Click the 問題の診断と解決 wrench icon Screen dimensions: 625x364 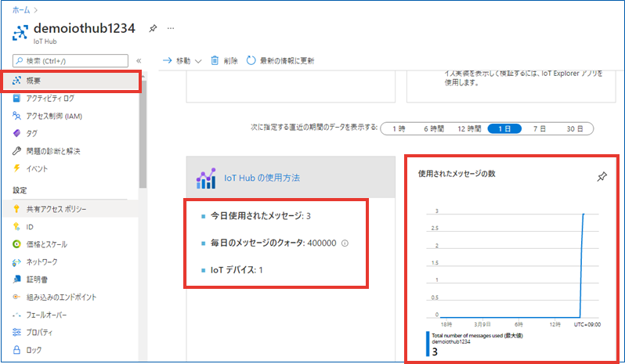[x=16, y=151]
